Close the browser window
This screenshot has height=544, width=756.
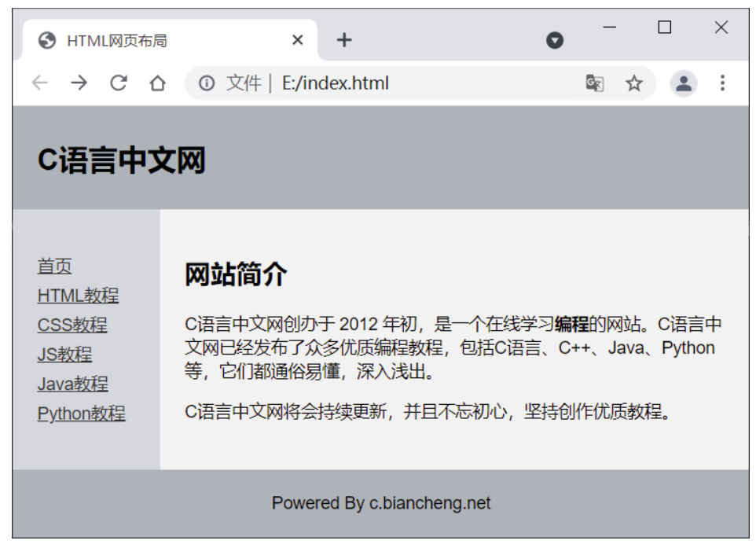coord(721,27)
